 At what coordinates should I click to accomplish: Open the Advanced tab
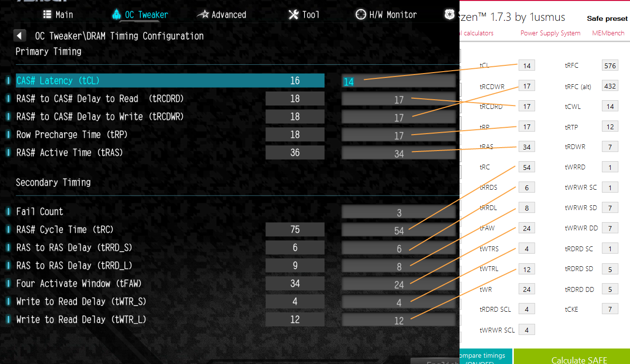pyautogui.click(x=222, y=15)
